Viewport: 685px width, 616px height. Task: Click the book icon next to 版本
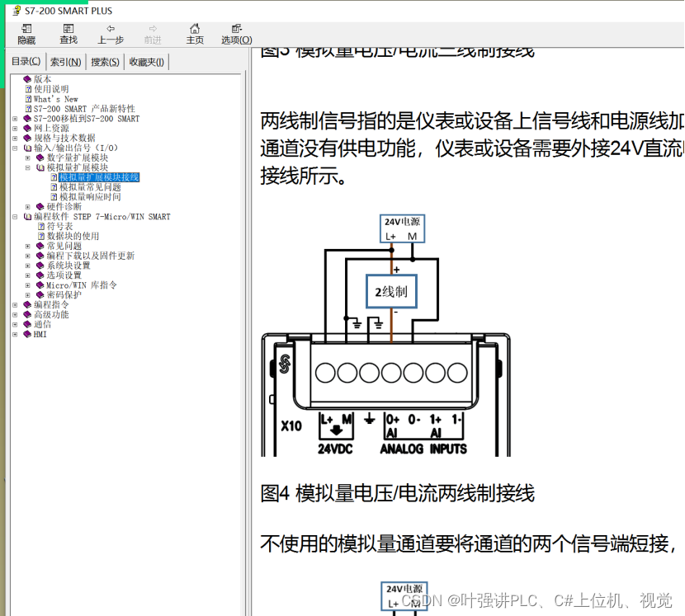click(x=27, y=79)
